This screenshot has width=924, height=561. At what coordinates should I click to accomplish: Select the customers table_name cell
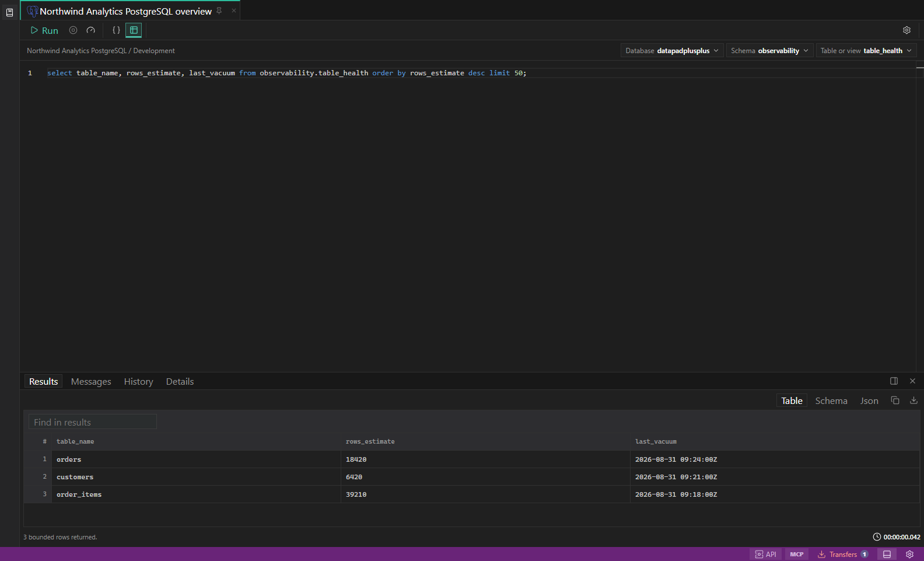196,477
